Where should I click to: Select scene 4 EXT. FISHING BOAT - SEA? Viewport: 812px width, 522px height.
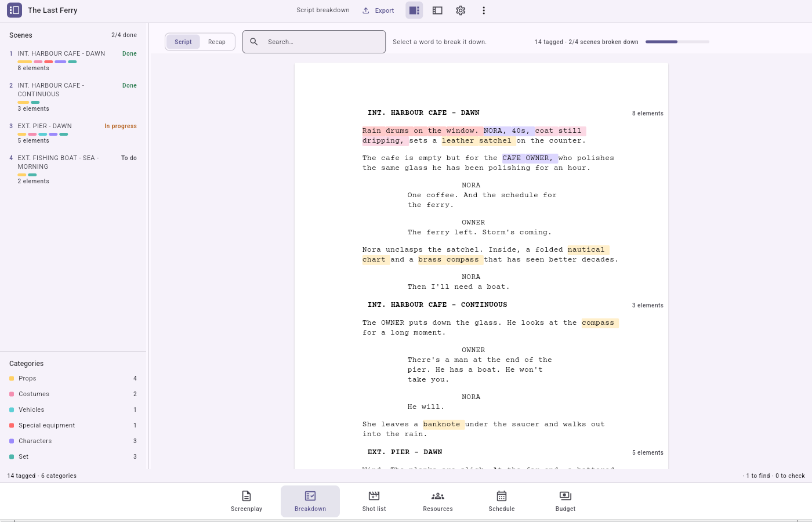[73, 169]
